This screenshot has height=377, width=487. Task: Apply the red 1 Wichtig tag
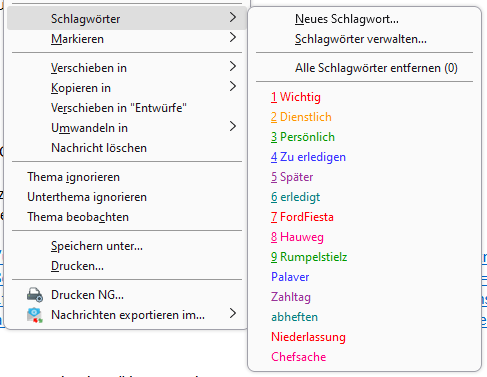(x=296, y=97)
